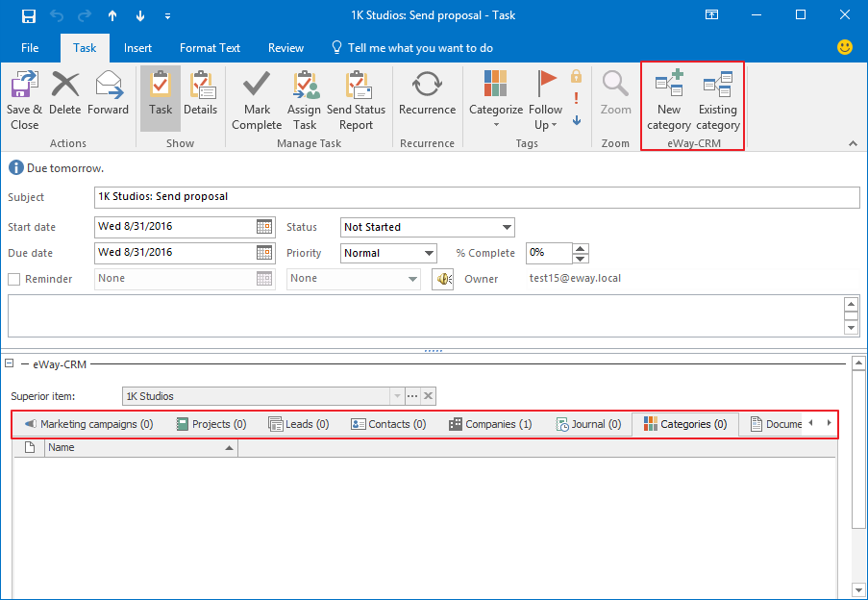Browse superior item with ellipsis button

point(412,396)
